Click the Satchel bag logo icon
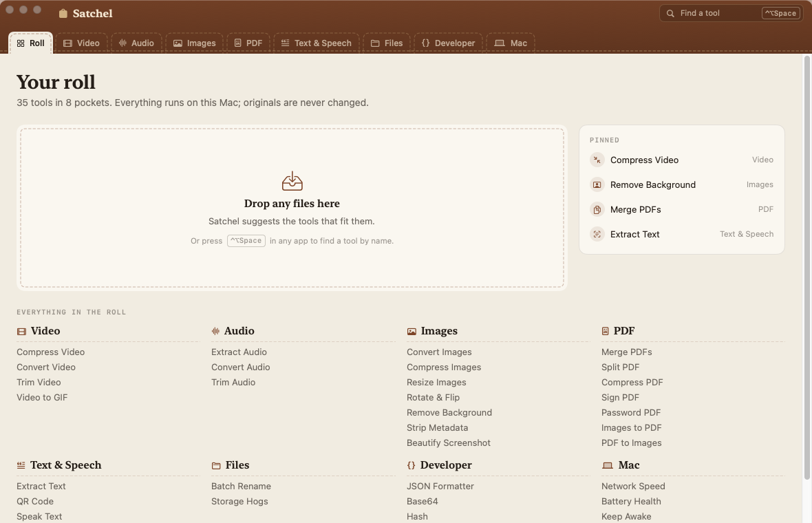This screenshot has height=523, width=812. point(63,14)
